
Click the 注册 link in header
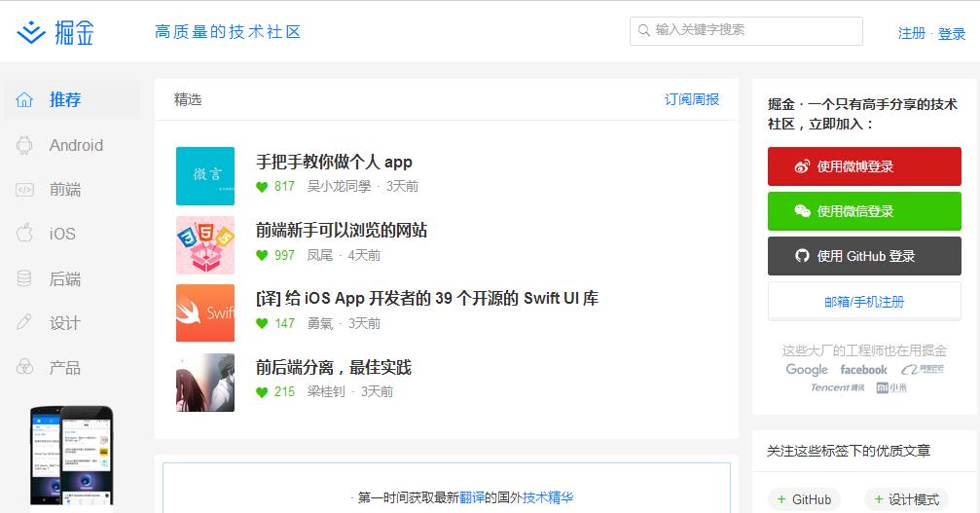pyautogui.click(x=911, y=33)
